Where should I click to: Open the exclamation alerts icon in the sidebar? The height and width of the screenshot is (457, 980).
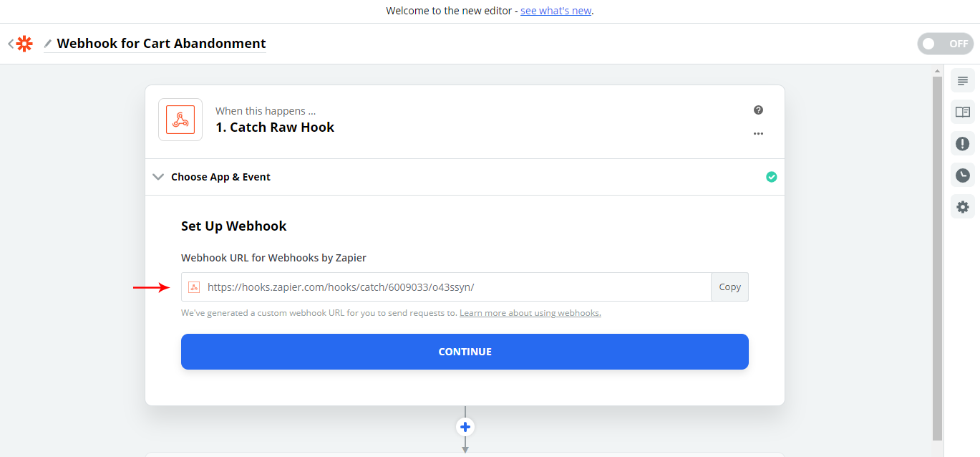click(x=963, y=143)
